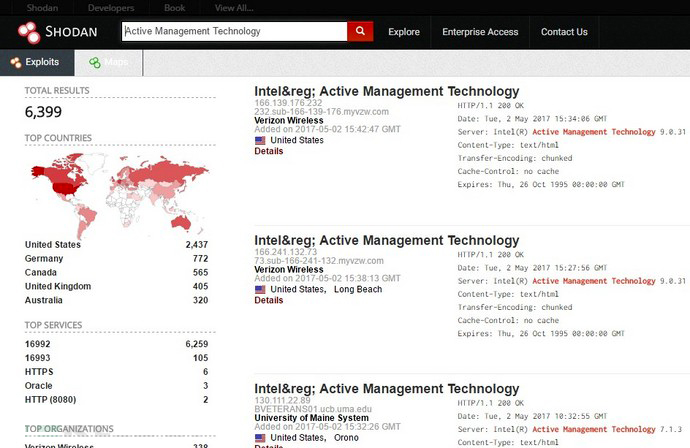Click the 6,259 count for port 16992
Viewport: 690px width, 448px height.
tap(197, 344)
